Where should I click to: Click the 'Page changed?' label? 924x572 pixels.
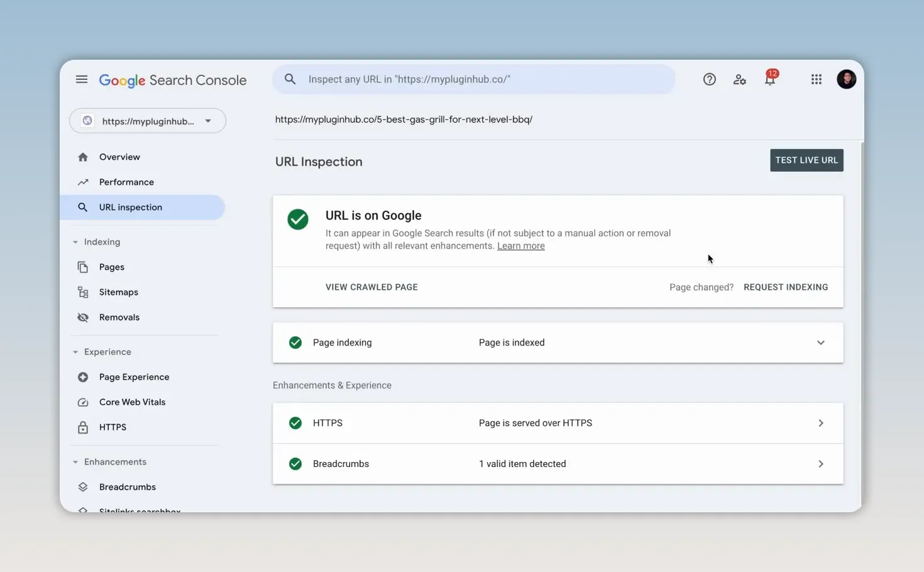(x=701, y=287)
